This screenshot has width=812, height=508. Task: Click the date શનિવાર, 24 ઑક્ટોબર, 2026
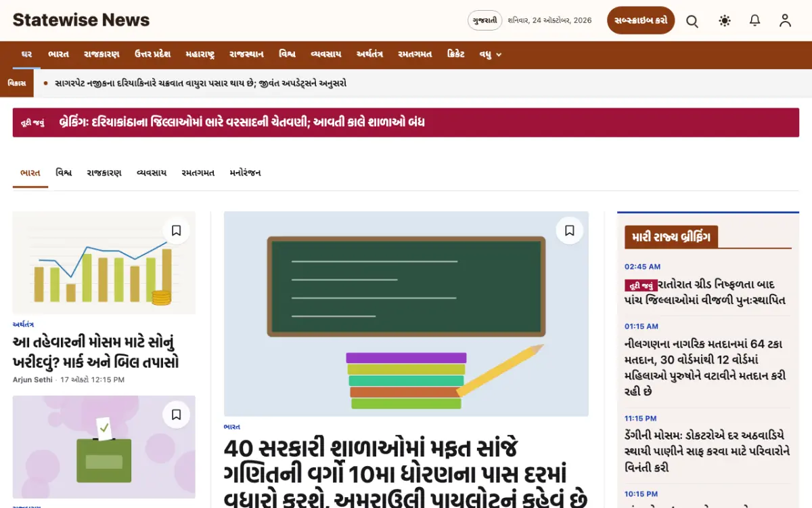tap(549, 20)
